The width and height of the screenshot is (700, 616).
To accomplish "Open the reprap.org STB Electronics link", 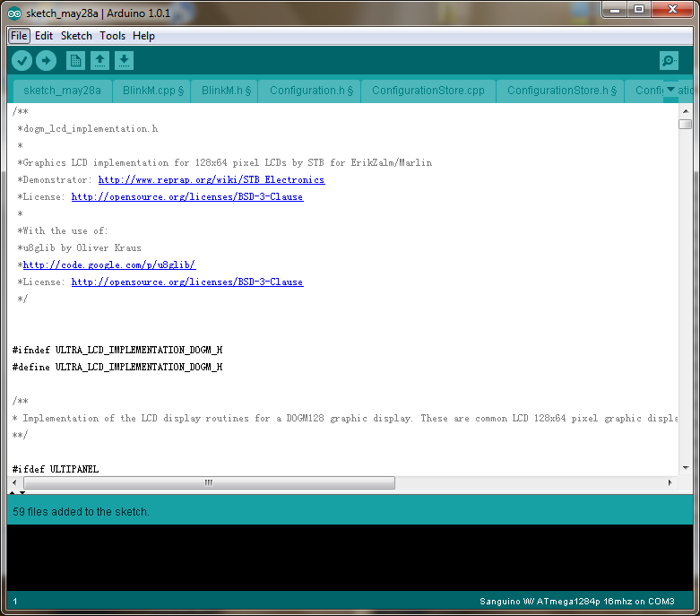I will (212, 180).
